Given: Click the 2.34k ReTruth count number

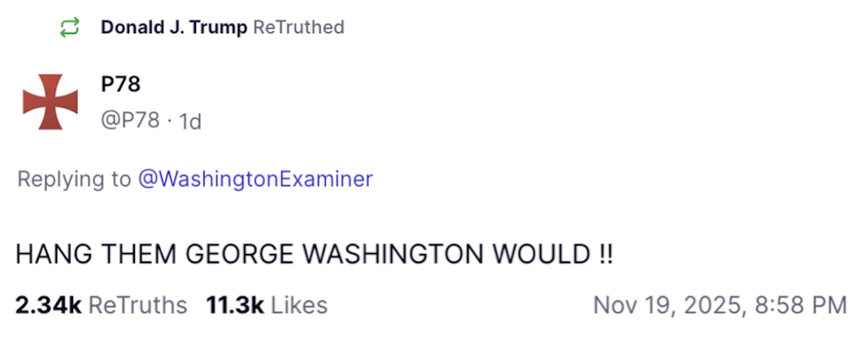Looking at the screenshot, I should [x=48, y=306].
